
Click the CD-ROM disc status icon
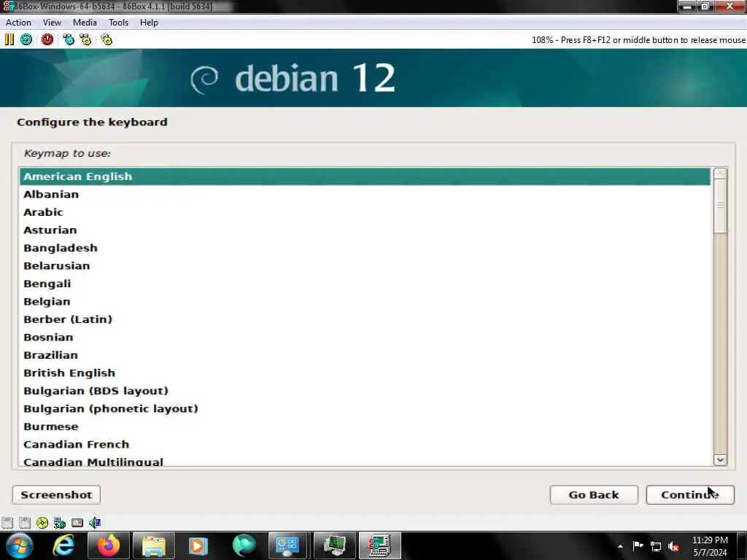pos(42,523)
